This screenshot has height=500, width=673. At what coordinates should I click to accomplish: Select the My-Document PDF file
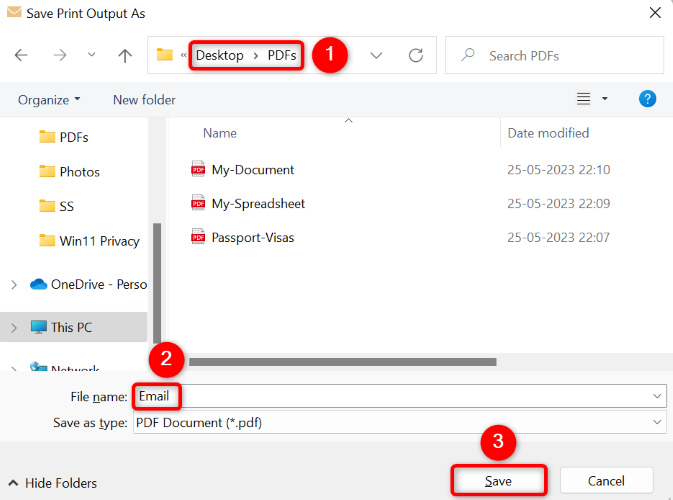coord(252,170)
